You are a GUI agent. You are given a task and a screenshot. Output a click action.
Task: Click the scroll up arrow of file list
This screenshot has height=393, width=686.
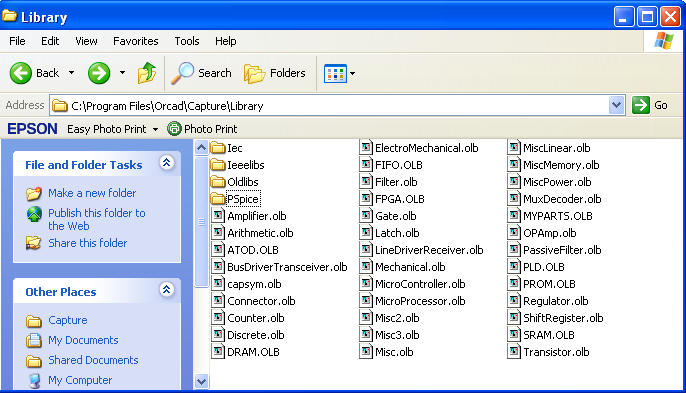click(201, 147)
